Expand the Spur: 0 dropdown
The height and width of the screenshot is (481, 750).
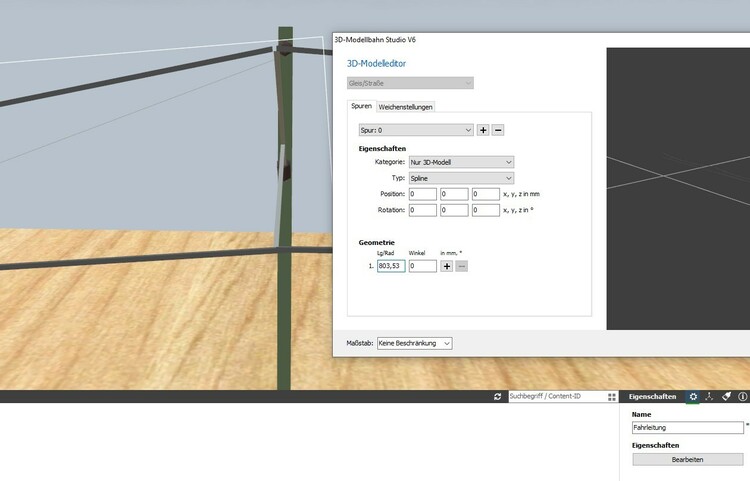click(x=416, y=130)
